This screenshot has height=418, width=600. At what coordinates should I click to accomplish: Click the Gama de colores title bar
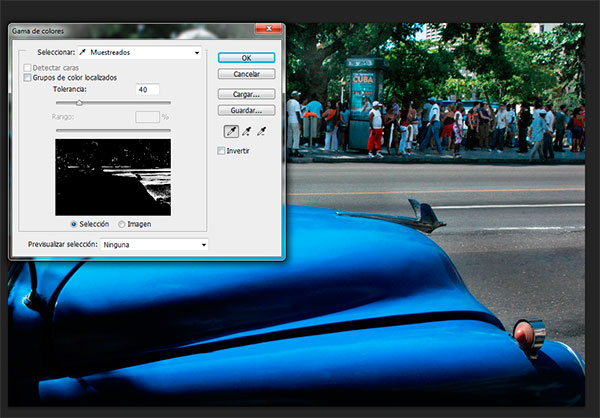click(x=132, y=31)
